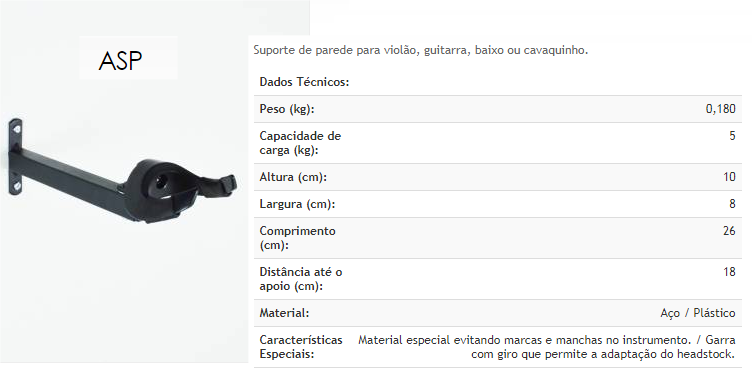Screen dimensions: 752x370
Task: Select the height value 10
Action: coord(729,177)
